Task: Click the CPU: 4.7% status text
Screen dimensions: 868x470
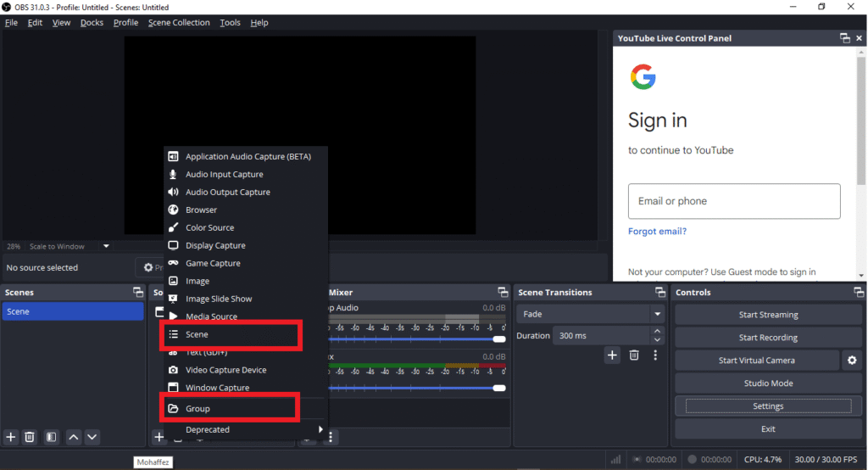Action: (x=763, y=460)
